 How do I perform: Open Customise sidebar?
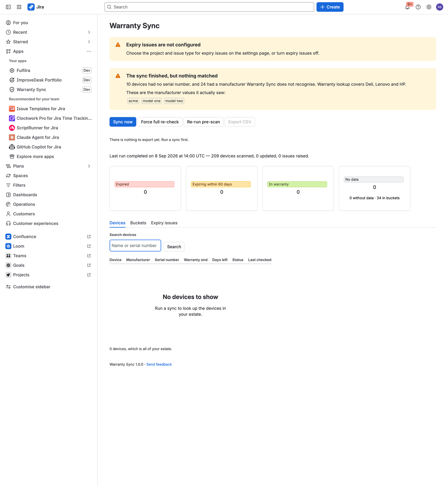[48, 287]
